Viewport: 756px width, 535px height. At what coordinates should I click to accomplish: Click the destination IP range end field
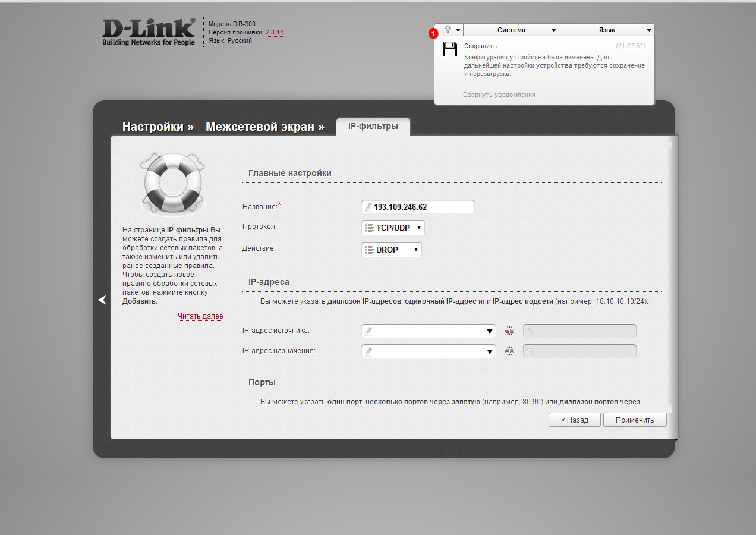(579, 351)
